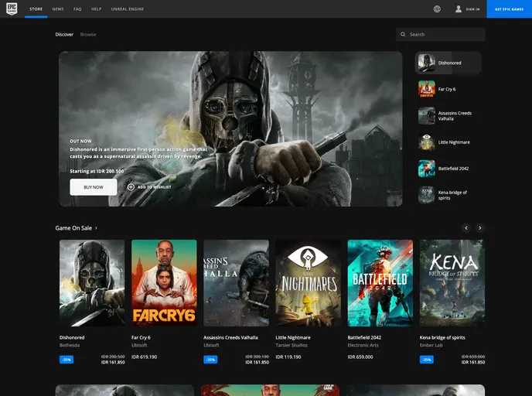Image resolution: width=532 pixels, height=396 pixels.
Task: Open the Store tab
Action: click(x=36, y=9)
